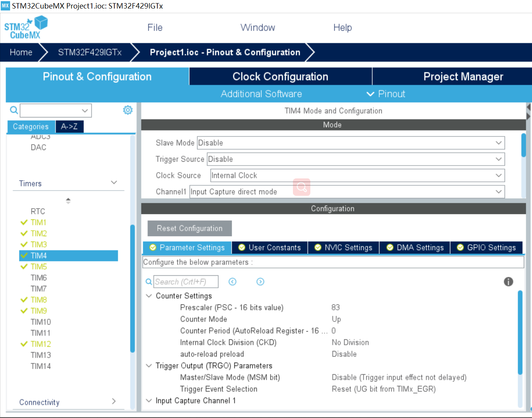Select TIM14 in the Timers list
This screenshot has width=532, height=418.
coord(41,366)
